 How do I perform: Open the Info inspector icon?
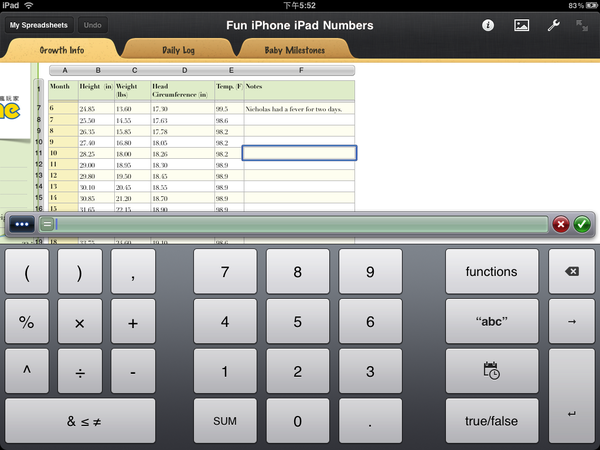[x=488, y=25]
